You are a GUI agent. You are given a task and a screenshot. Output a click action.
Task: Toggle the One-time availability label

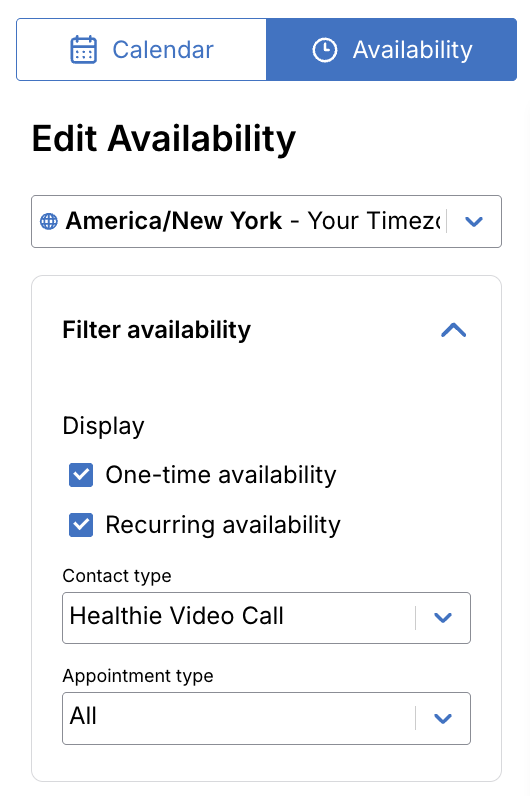221,475
